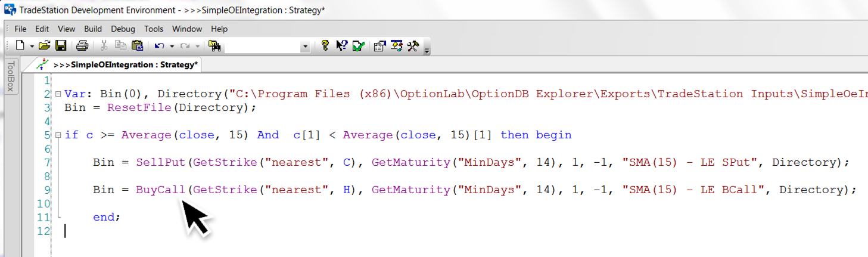Image resolution: width=868 pixels, height=257 pixels.
Task: Collapse the Var declaration block on line 2
Action: [x=58, y=94]
